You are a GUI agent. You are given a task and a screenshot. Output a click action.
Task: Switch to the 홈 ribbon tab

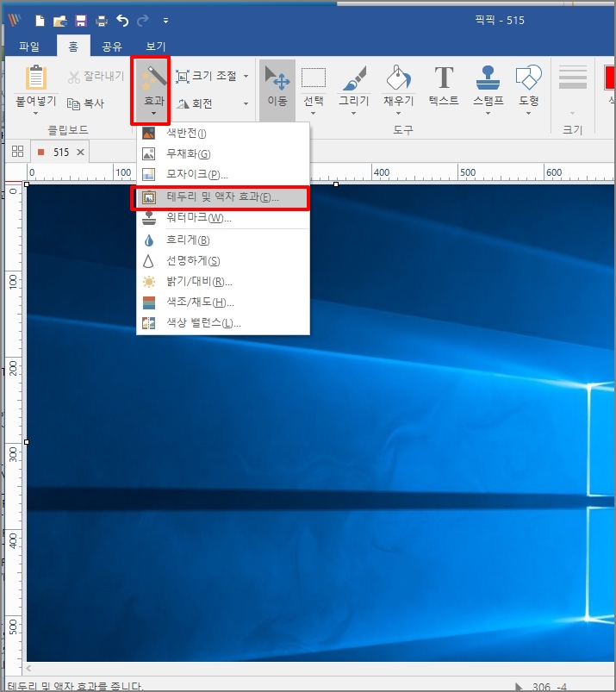(73, 47)
